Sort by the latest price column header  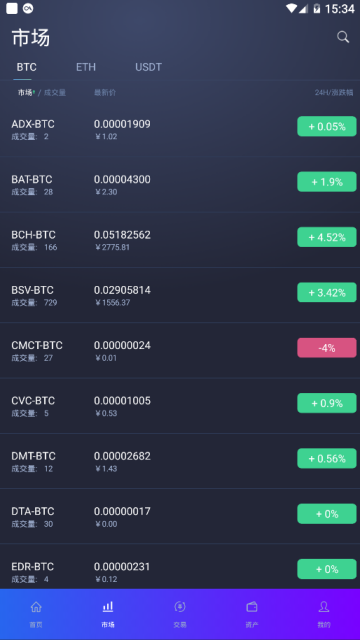point(105,93)
